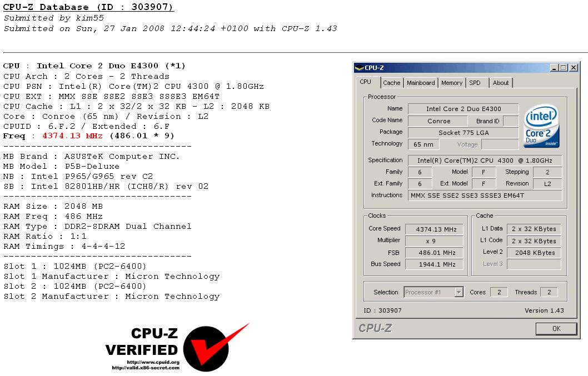Click the Package field Socket 775 LGA

pyautogui.click(x=464, y=133)
